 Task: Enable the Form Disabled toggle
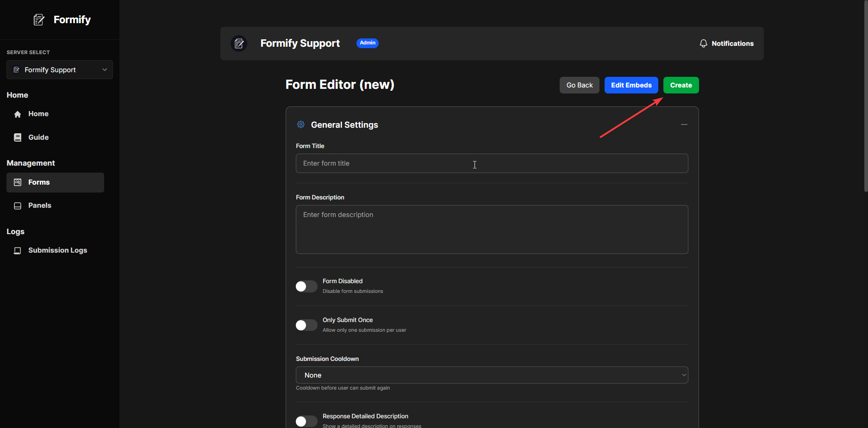pyautogui.click(x=306, y=286)
